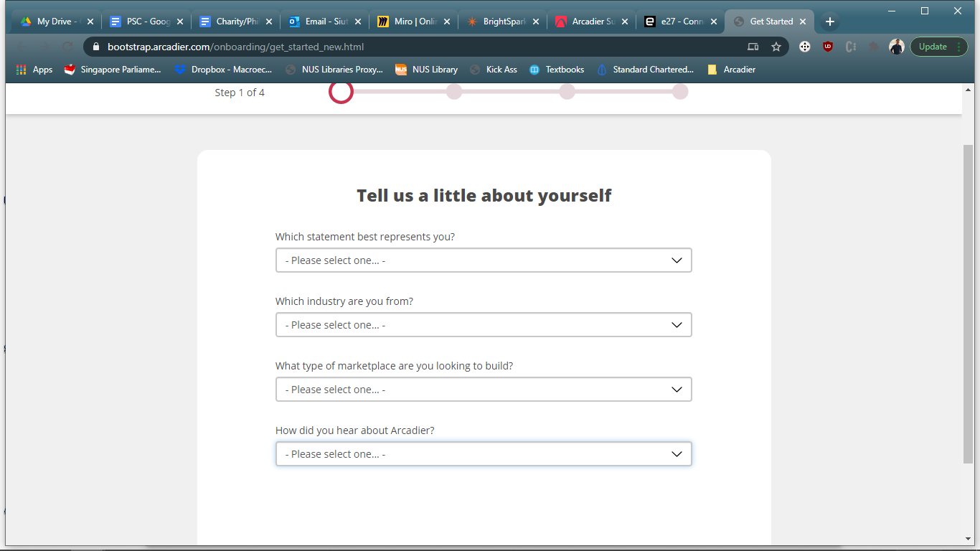Open 'How did you hear about Arcadier' dropdown
This screenshot has width=980, height=551.
484,454
